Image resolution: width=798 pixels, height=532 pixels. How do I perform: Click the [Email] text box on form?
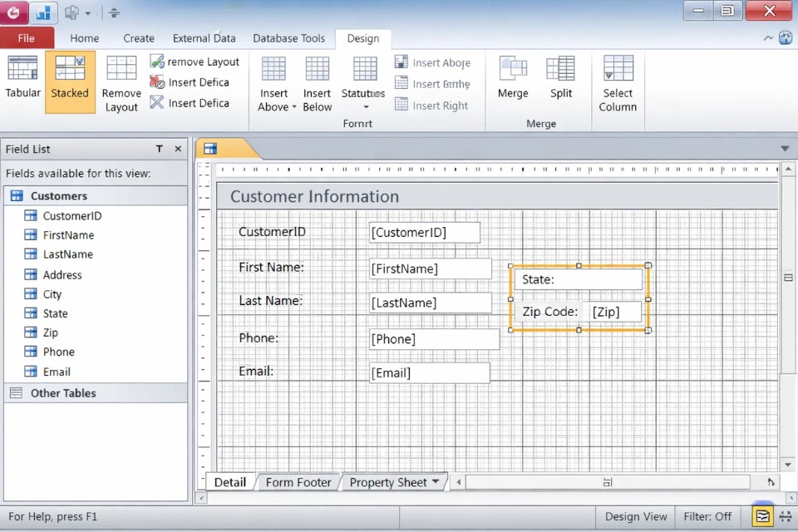pos(429,373)
